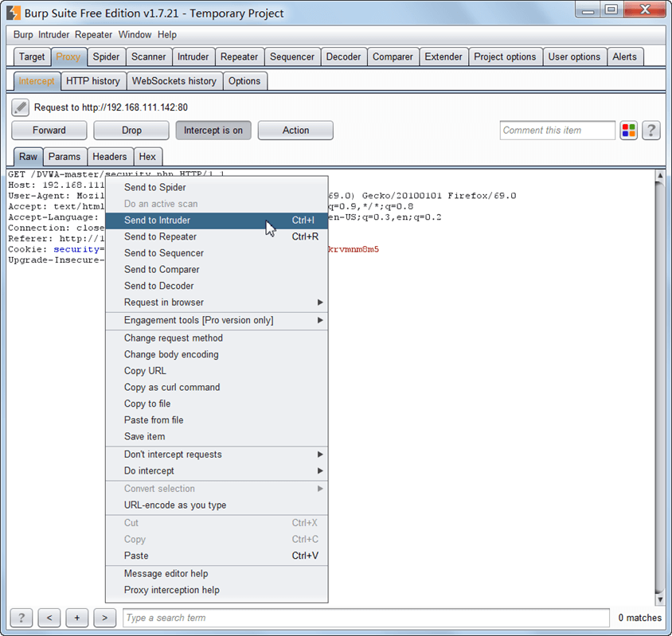Choose 'Send to Sequencer' menu entry

tap(217, 253)
